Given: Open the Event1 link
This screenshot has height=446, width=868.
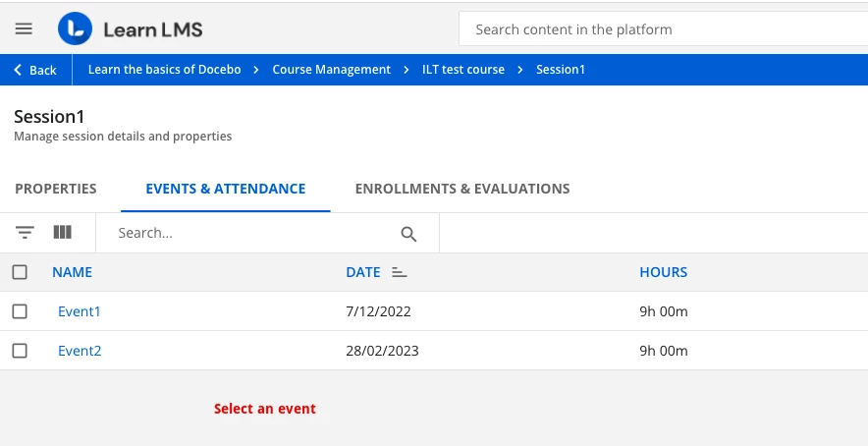Looking at the screenshot, I should [80, 311].
